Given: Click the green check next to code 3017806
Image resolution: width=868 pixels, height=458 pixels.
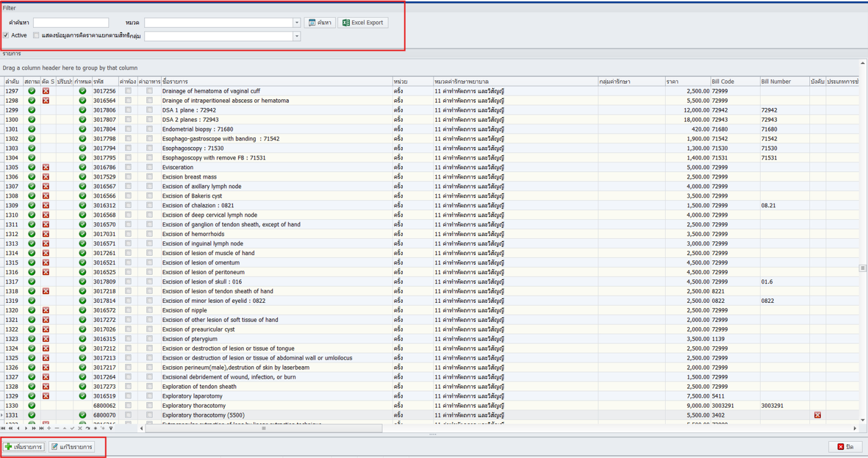Looking at the screenshot, I should point(83,110).
